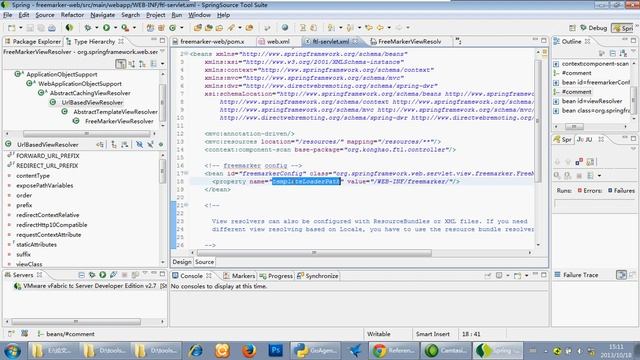The height and width of the screenshot is (360, 640).
Task: Click Firefox icon in Windows taskbar
Action: (x=249, y=351)
